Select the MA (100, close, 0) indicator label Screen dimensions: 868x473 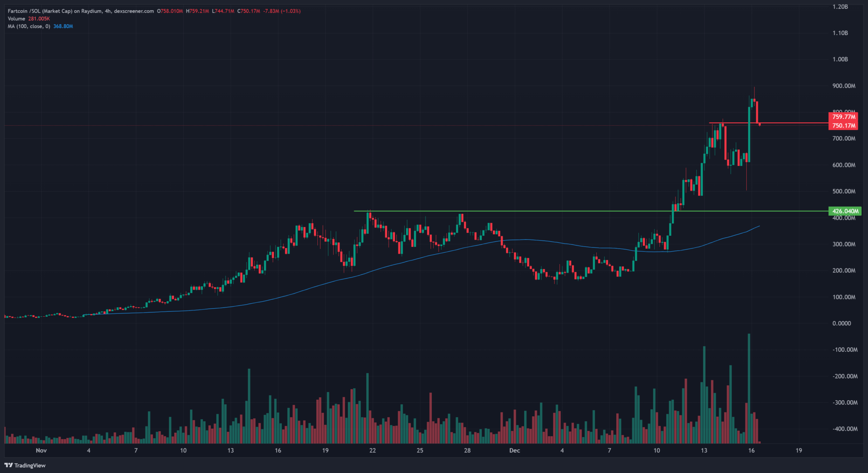29,26
